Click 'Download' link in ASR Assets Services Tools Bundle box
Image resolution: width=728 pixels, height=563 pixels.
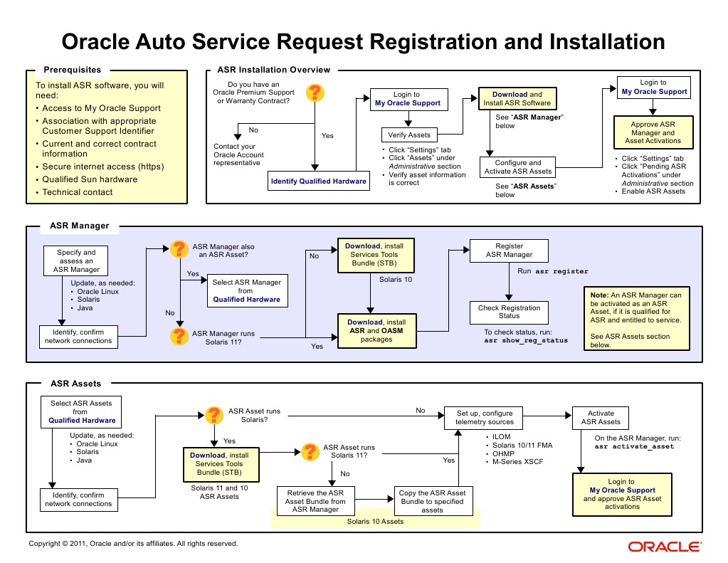pyautogui.click(x=208, y=456)
